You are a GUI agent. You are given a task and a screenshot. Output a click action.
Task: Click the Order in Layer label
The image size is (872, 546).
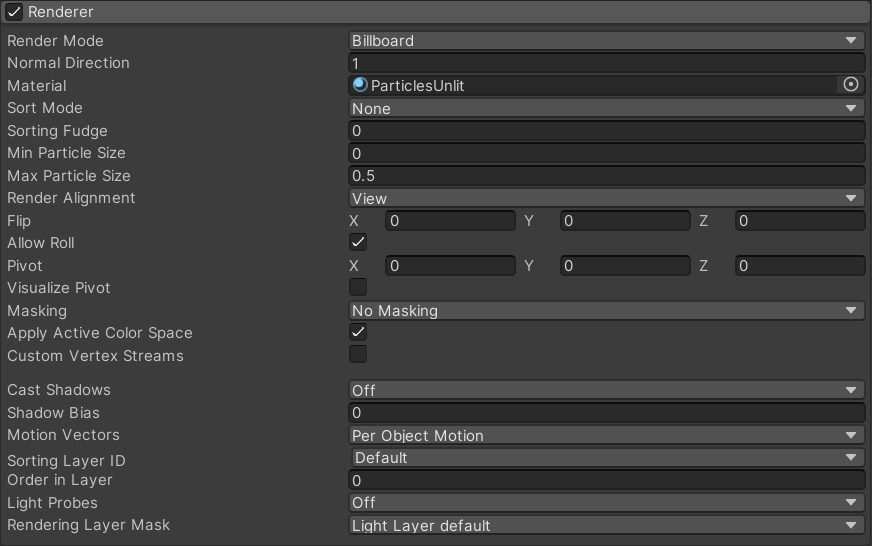coord(60,480)
